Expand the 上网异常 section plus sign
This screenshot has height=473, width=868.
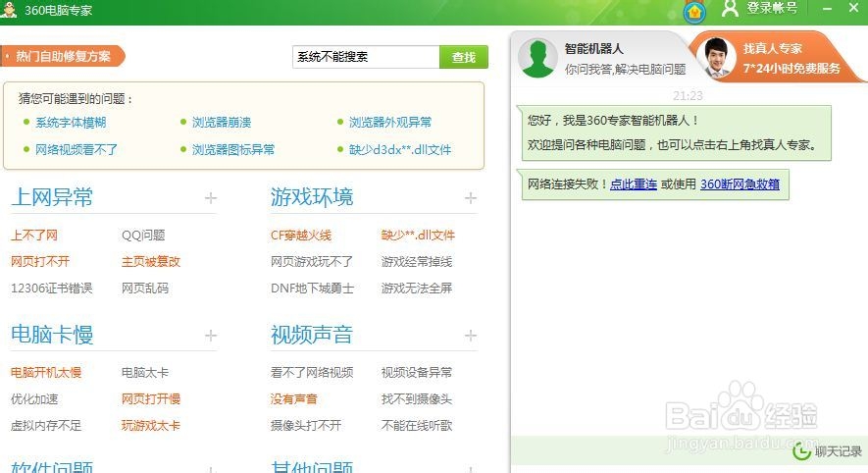click(x=210, y=197)
